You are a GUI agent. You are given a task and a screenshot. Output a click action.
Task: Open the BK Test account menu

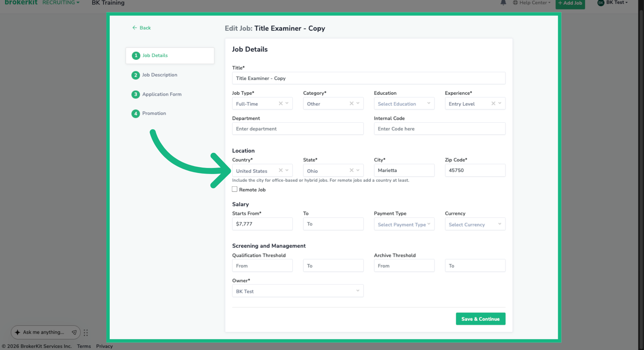coord(612,3)
